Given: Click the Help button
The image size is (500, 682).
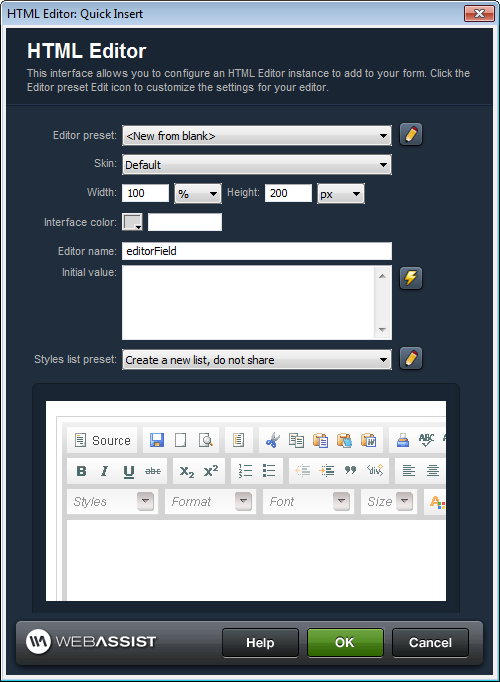Looking at the screenshot, I should click(260, 642).
